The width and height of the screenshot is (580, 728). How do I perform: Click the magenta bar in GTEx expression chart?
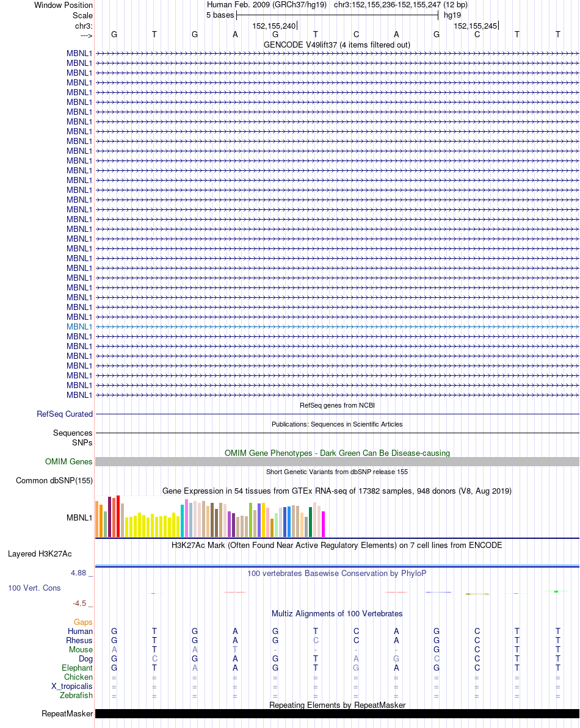(323, 524)
